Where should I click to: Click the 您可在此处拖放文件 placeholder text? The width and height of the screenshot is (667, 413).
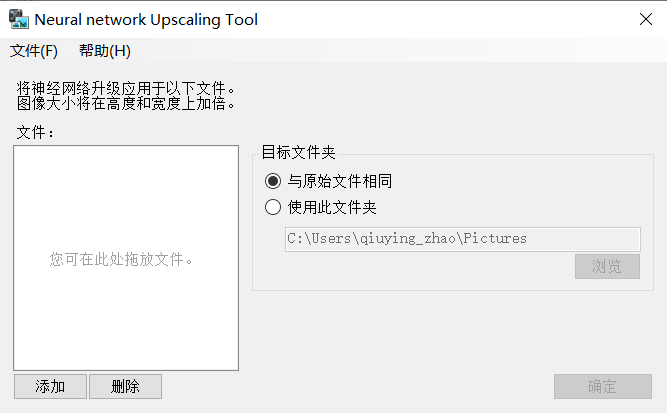point(121,259)
